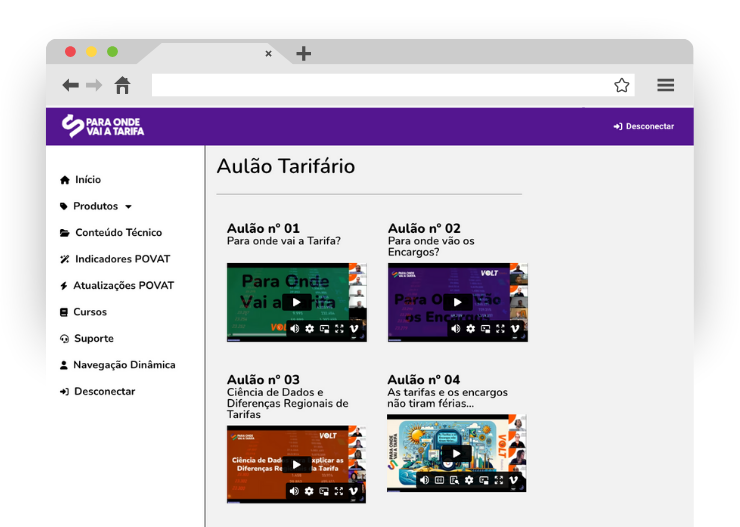Screen dimensions: 740x527
Task: Open Indicadores POVAT menu item
Action: [122, 259]
